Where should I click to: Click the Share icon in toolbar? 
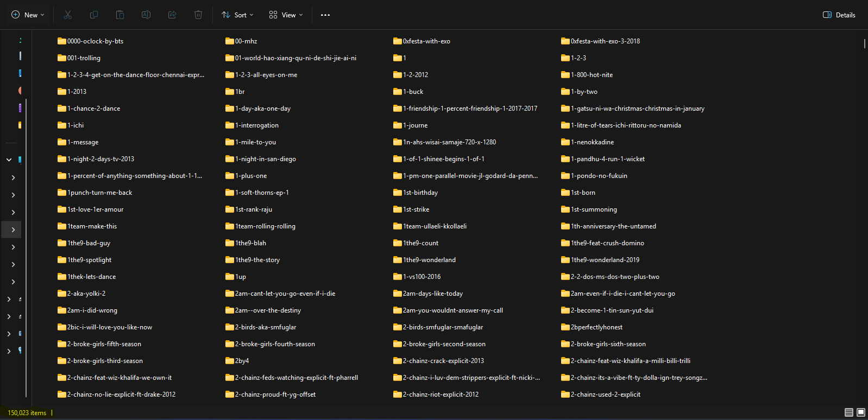[172, 15]
